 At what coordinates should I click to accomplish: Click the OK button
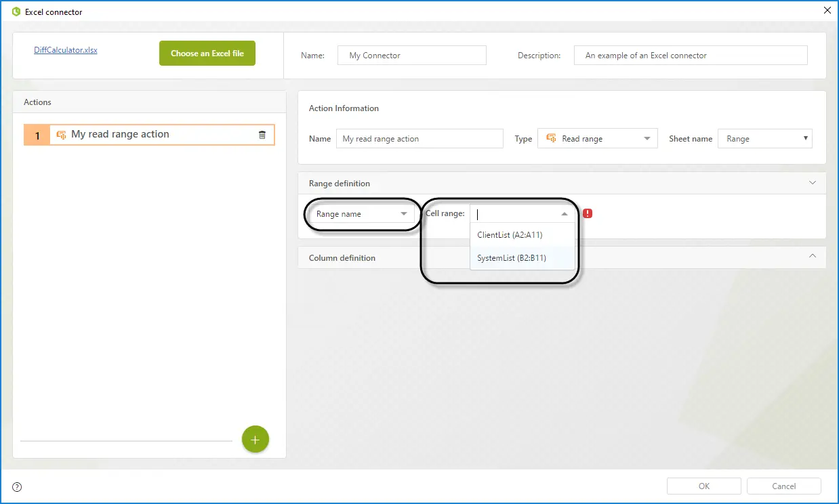tap(704, 486)
